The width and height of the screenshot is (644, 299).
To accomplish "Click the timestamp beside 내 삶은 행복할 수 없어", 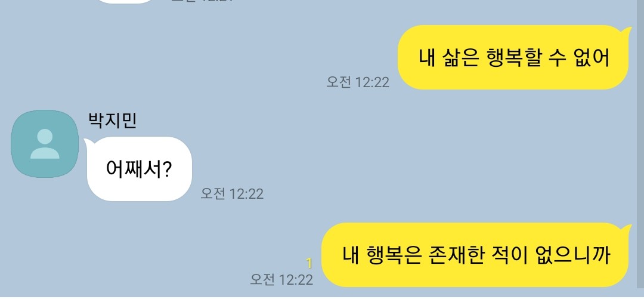I will 358,82.
